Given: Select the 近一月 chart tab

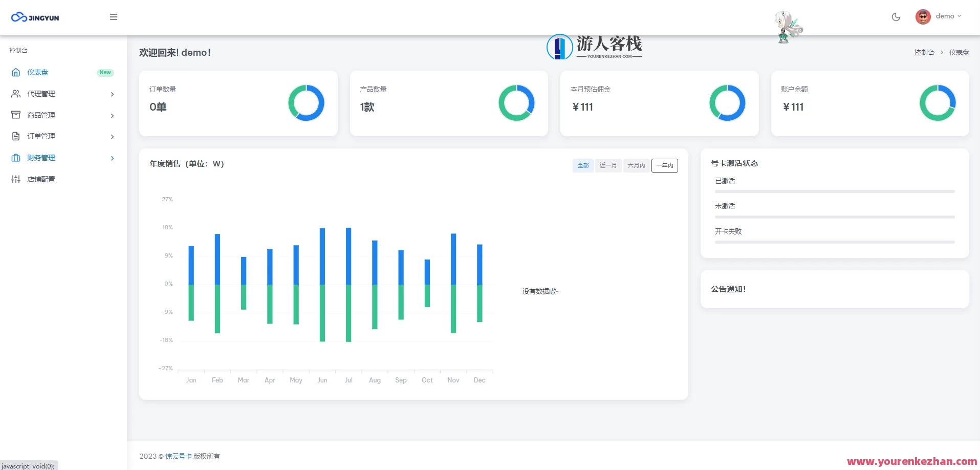Looking at the screenshot, I should [x=608, y=165].
